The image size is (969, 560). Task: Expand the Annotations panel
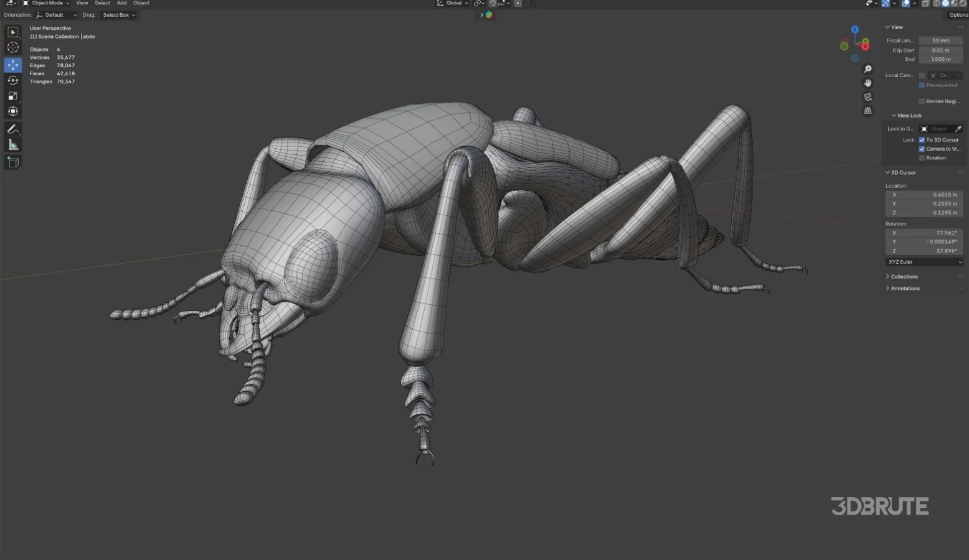pyautogui.click(x=902, y=289)
